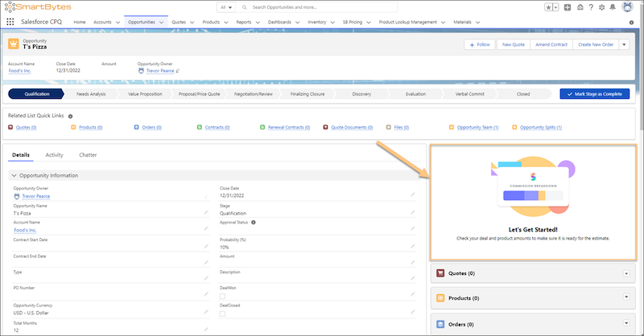
Task: Open the Dashboards navigation tab
Action: coord(279,23)
